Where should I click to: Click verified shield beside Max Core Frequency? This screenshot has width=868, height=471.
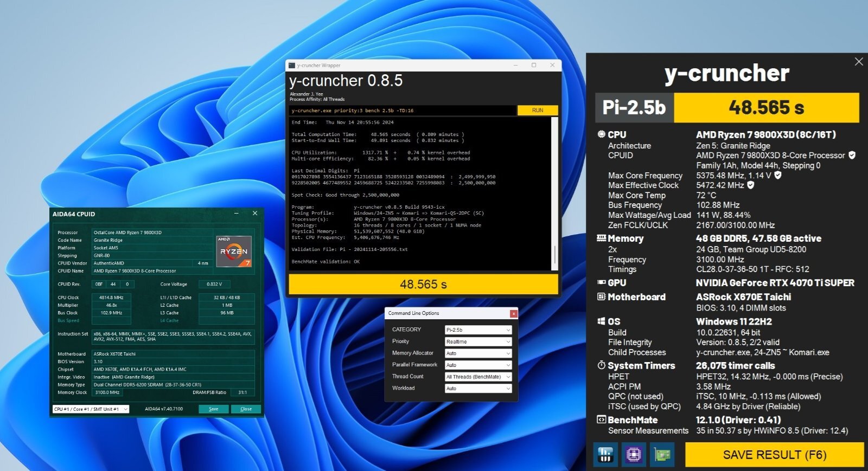777,175
